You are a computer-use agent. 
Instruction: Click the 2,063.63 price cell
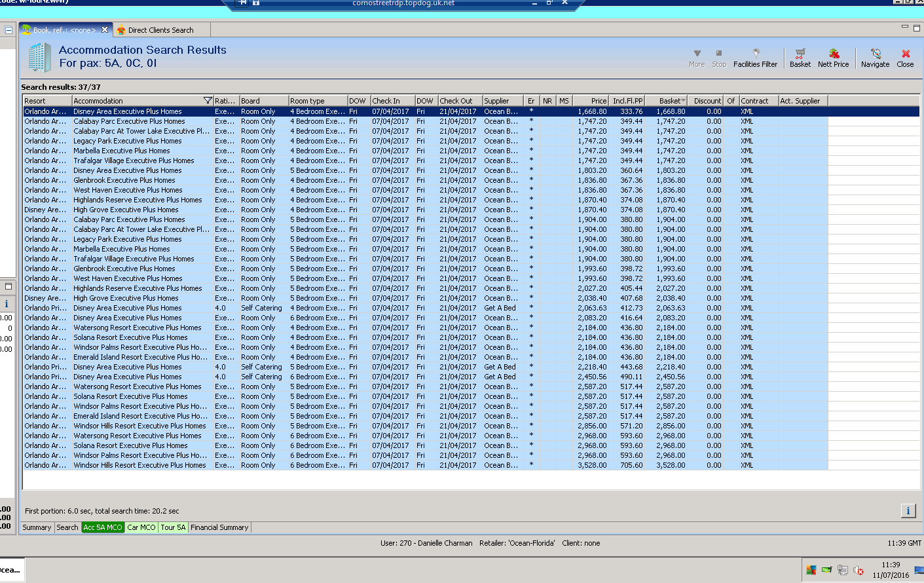[592, 308]
